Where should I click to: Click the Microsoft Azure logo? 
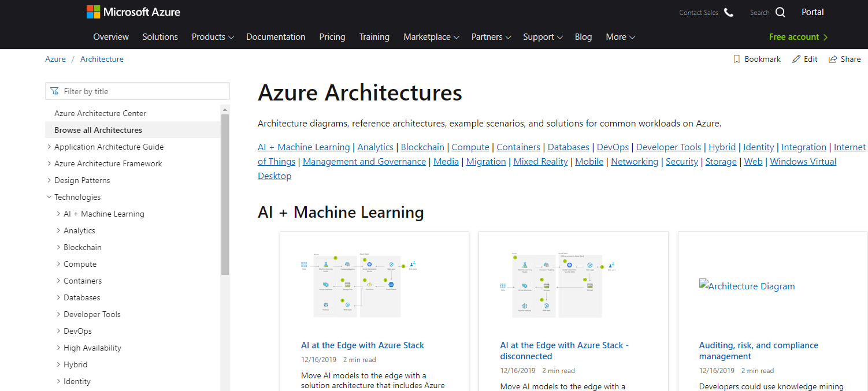[x=133, y=12]
